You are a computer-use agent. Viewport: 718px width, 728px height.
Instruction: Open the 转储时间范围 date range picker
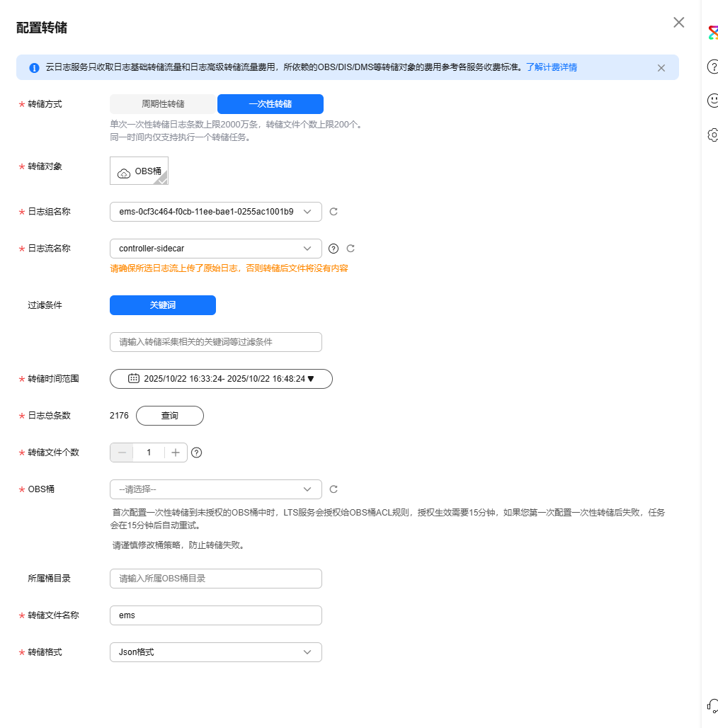221,379
